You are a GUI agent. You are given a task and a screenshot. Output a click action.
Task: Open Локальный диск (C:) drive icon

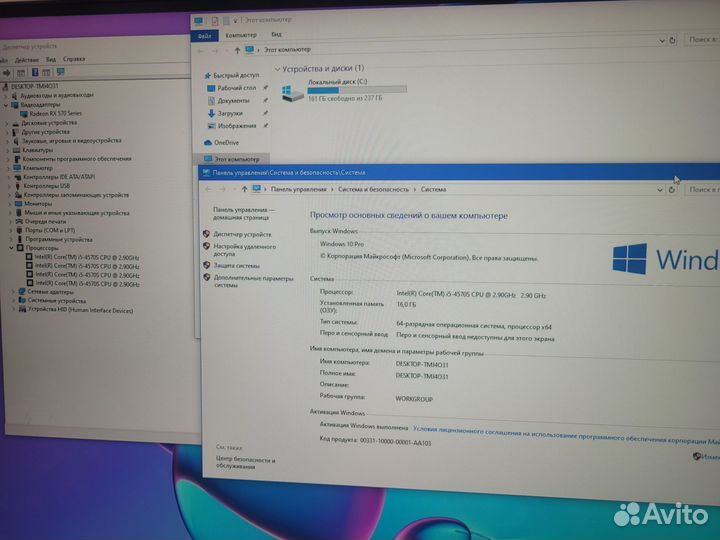(294, 91)
